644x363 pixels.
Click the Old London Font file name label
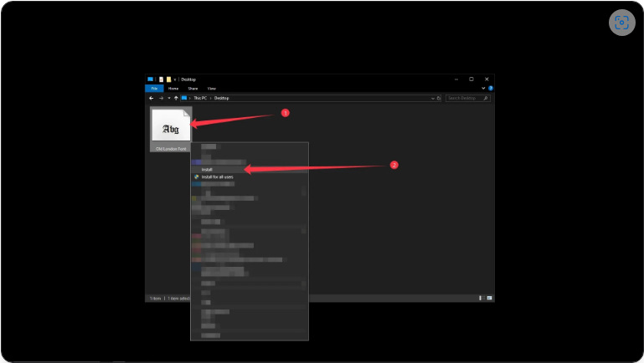point(171,149)
